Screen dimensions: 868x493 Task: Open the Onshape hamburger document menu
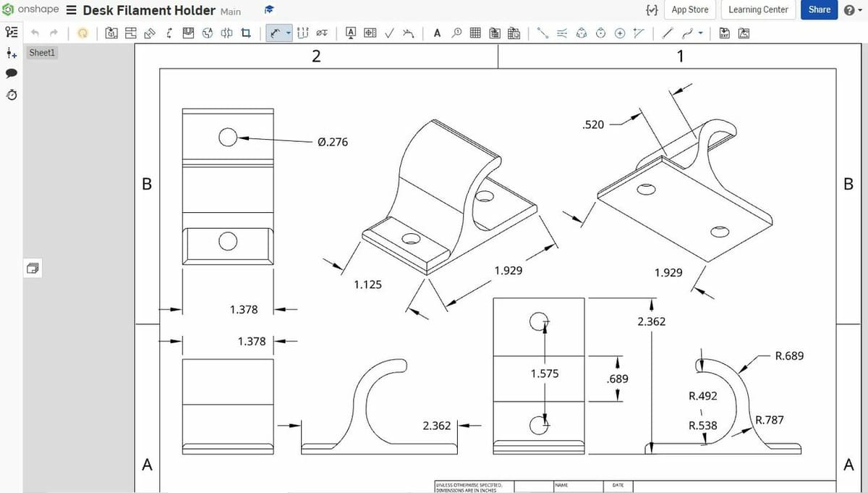[x=72, y=11]
